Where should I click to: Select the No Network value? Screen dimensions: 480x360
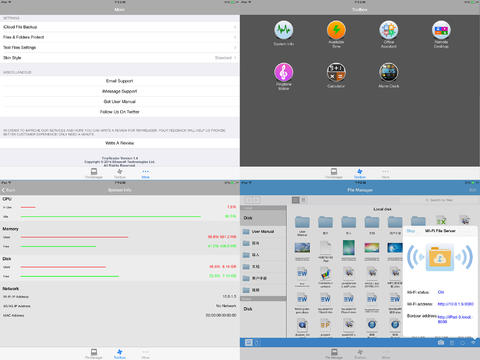pos(226,306)
